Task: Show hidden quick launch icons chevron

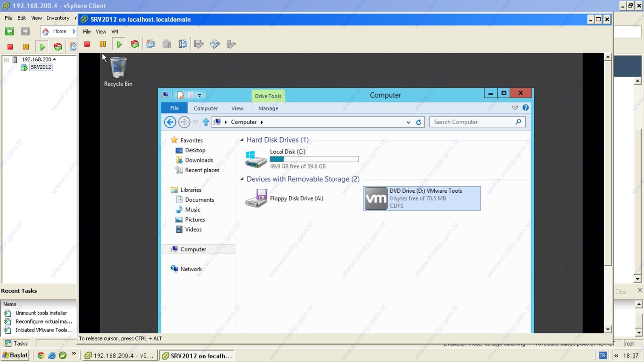Action: tap(74, 354)
